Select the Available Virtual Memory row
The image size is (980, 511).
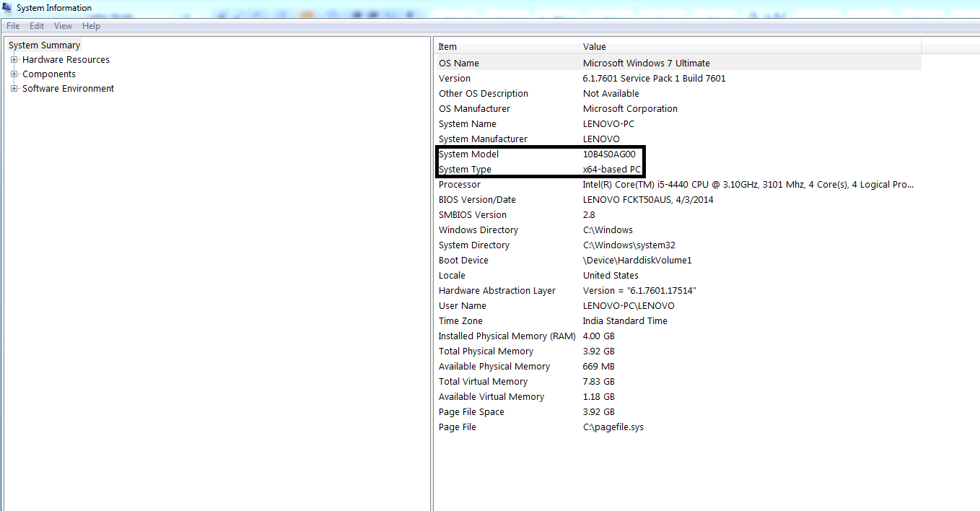[x=678, y=397]
